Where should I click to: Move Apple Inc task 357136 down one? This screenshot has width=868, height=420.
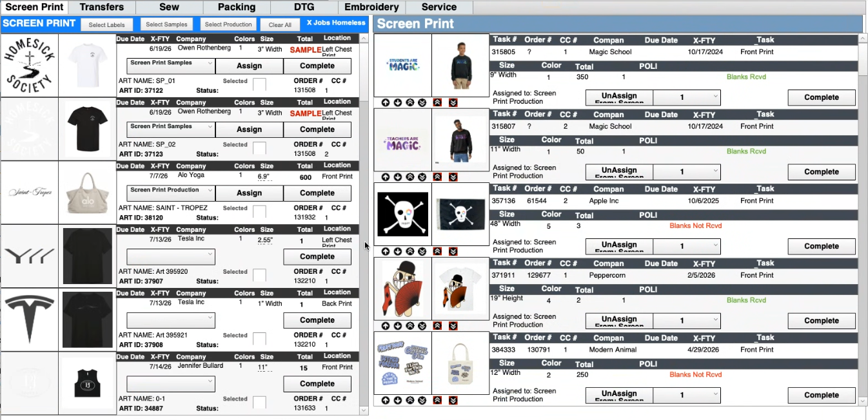coord(397,251)
